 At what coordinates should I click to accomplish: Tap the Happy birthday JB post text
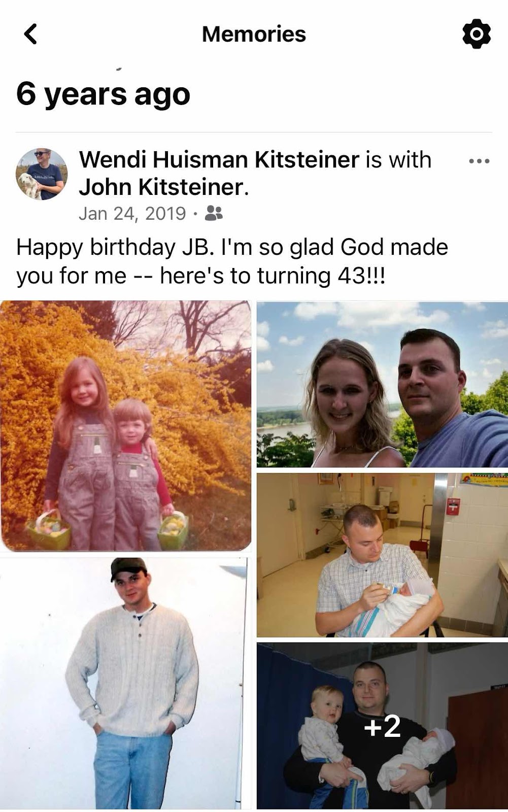tap(232, 261)
